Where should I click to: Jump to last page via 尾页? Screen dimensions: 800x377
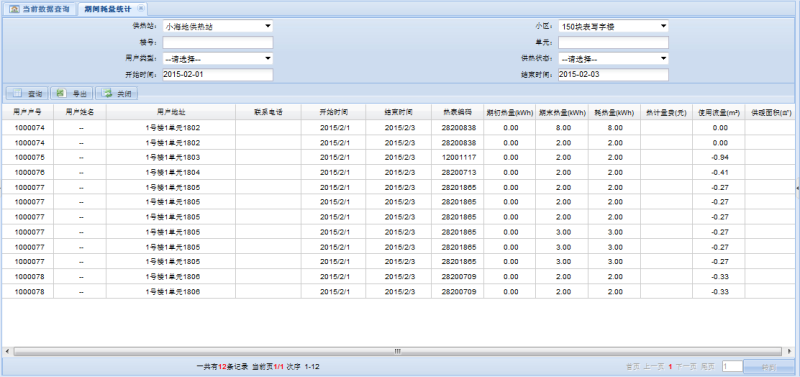click(x=708, y=367)
